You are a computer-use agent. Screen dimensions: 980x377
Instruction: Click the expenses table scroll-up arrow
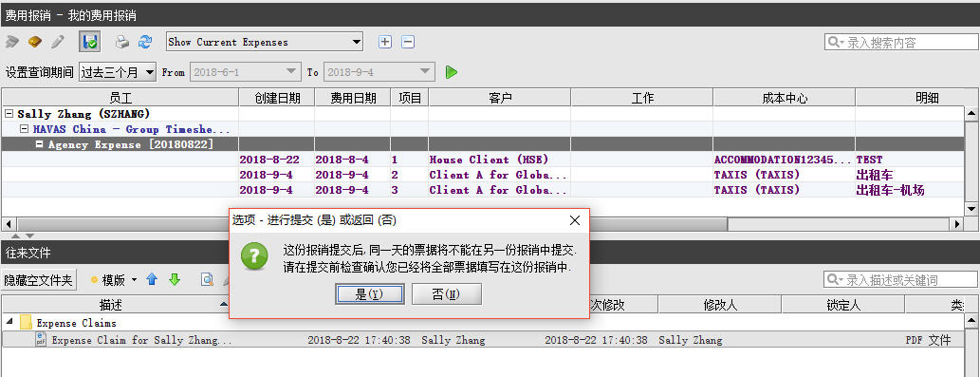(x=971, y=113)
